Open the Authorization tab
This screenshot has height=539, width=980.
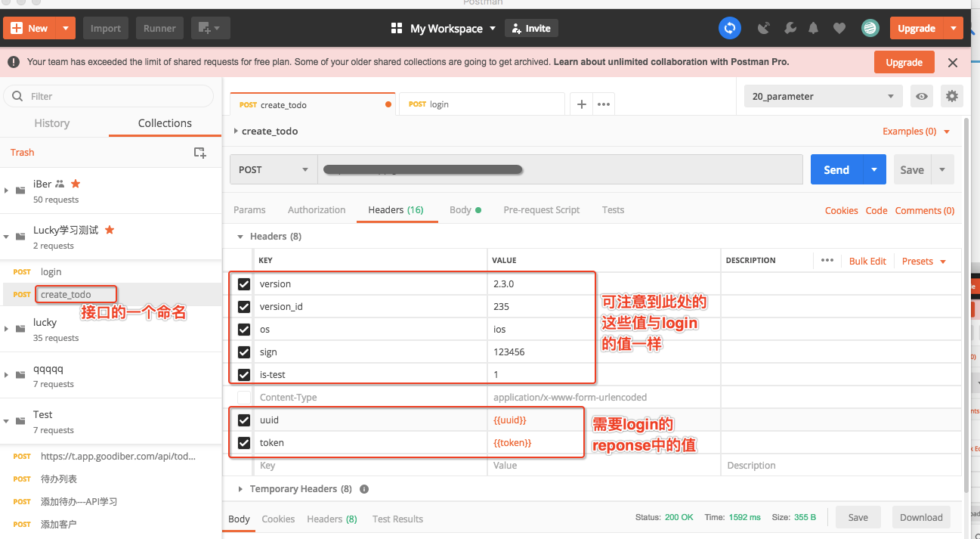click(317, 210)
